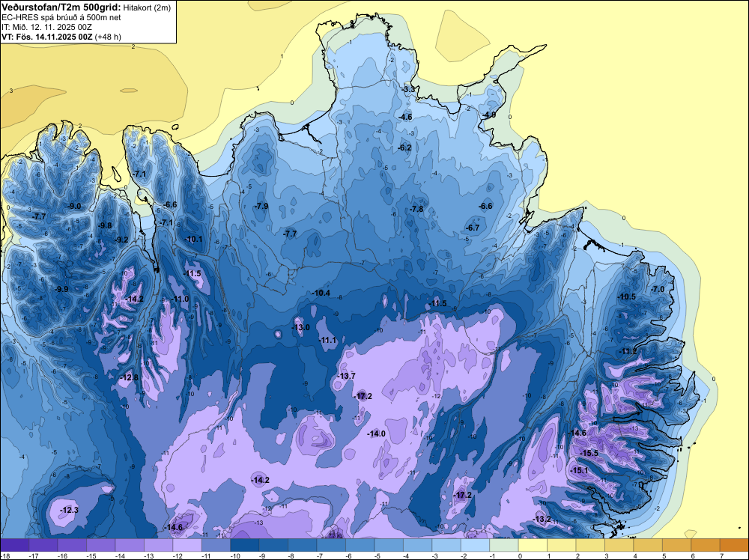Click the -9.9 temperature reading
The width and height of the screenshot is (749, 560).
pos(61,289)
